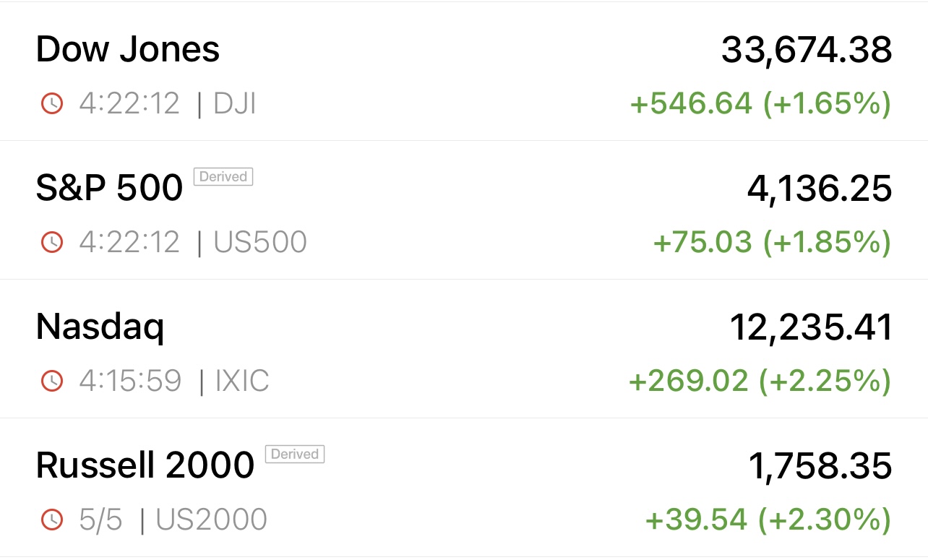Screen dimensions: 928x560
Task: Click the clock icon in Dow Jones row
Action: click(x=52, y=104)
